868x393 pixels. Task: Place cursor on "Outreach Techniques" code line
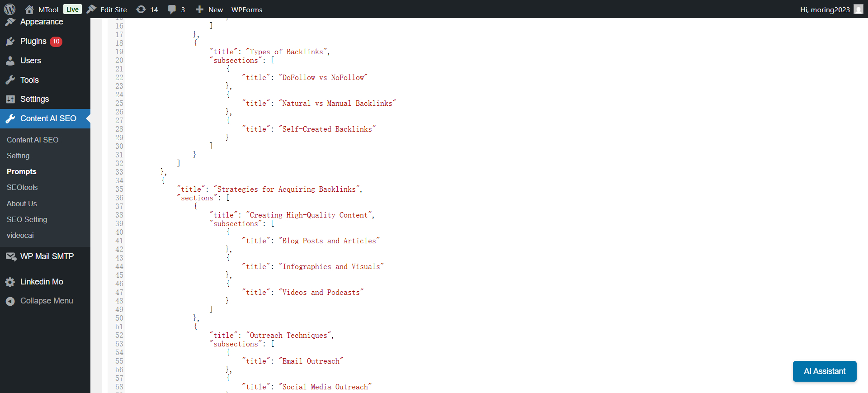pyautogui.click(x=289, y=336)
